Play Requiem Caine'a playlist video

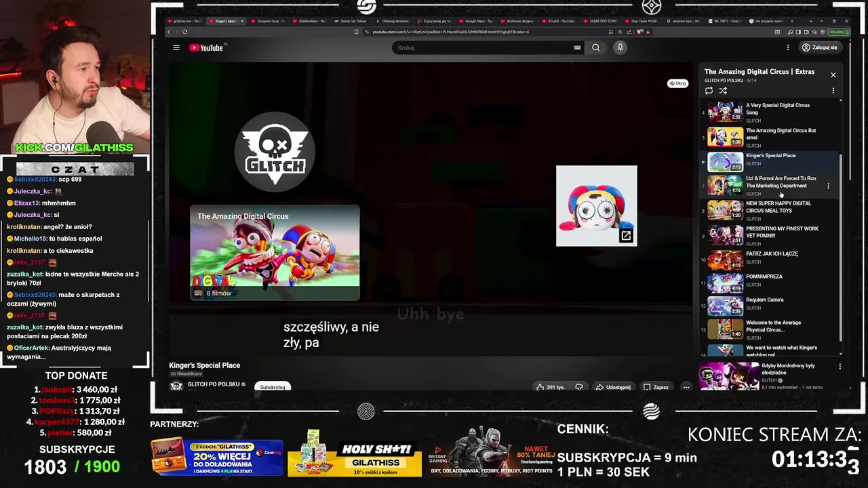point(770,306)
